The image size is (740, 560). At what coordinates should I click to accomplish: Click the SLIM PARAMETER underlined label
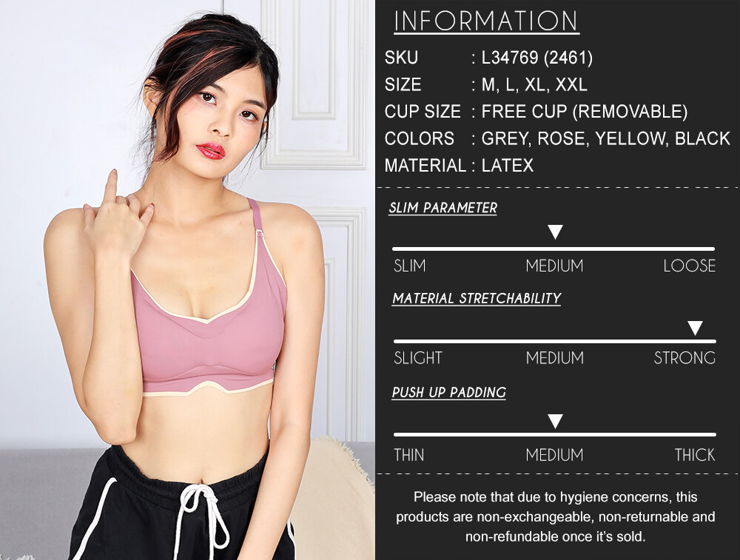tap(443, 208)
